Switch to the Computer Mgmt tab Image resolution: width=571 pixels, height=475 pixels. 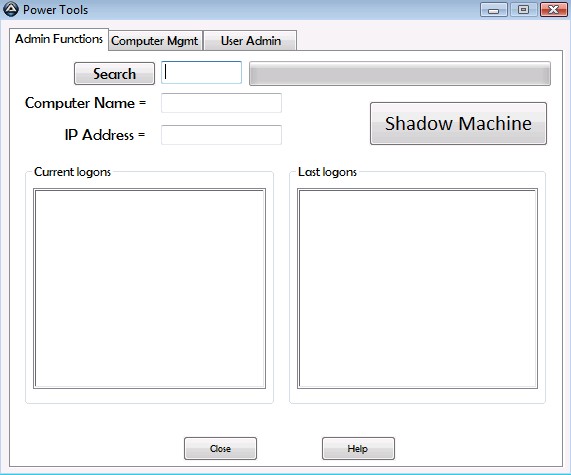tap(155, 40)
